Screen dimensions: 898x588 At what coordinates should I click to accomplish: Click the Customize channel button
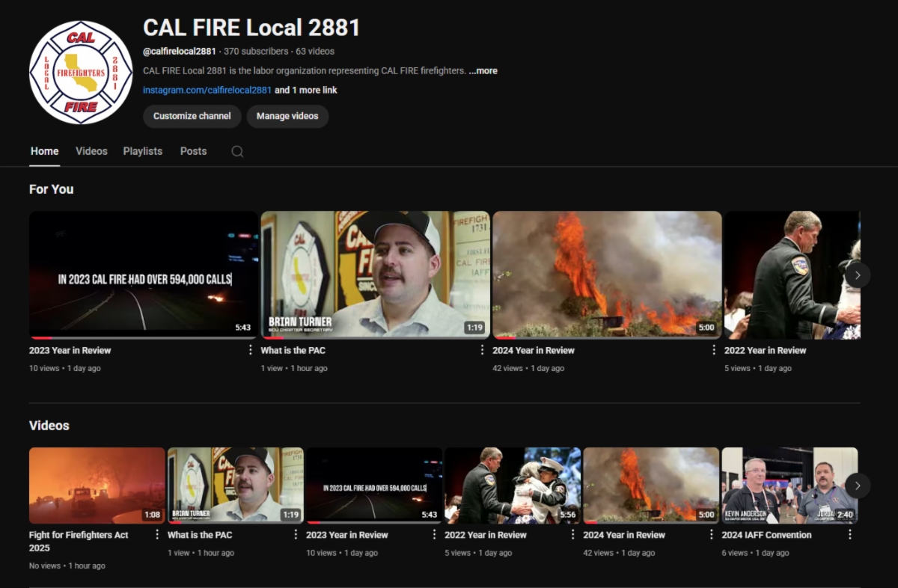point(192,116)
